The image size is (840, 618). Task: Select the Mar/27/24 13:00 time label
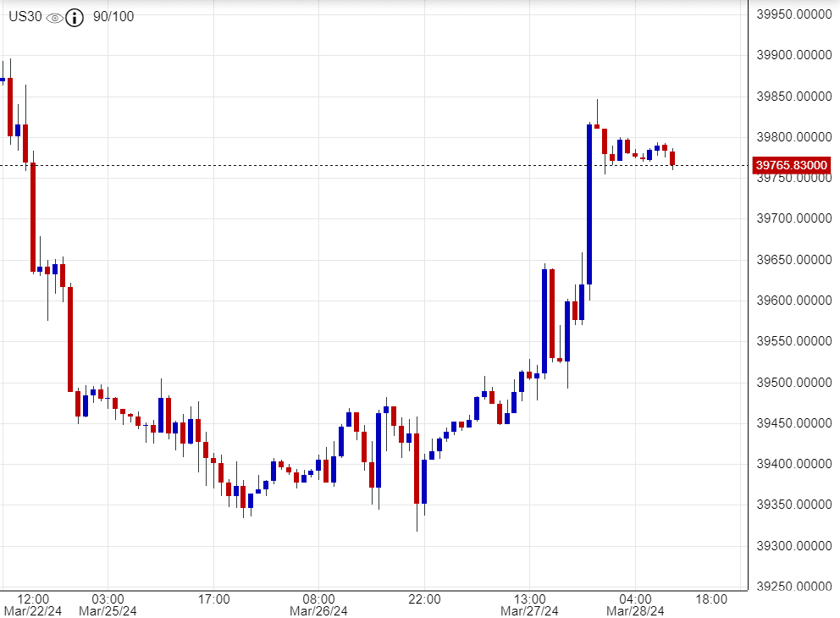click(529, 604)
